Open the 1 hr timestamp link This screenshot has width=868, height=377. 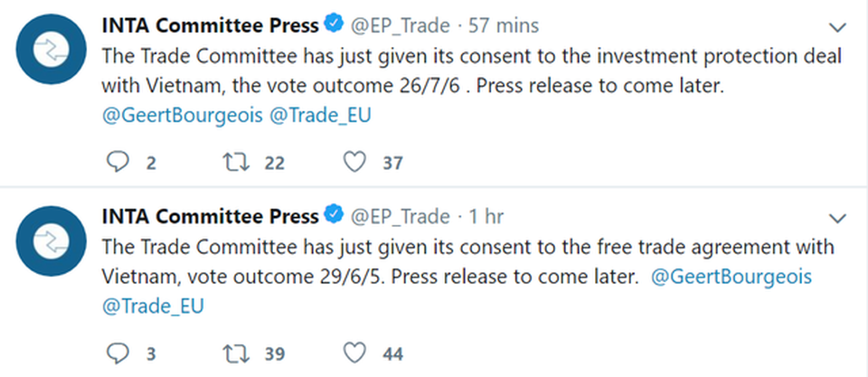(486, 217)
